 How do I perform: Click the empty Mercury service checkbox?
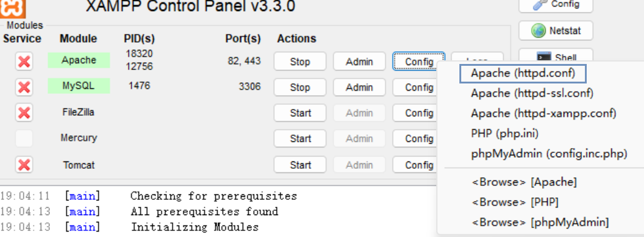pyautogui.click(x=24, y=138)
